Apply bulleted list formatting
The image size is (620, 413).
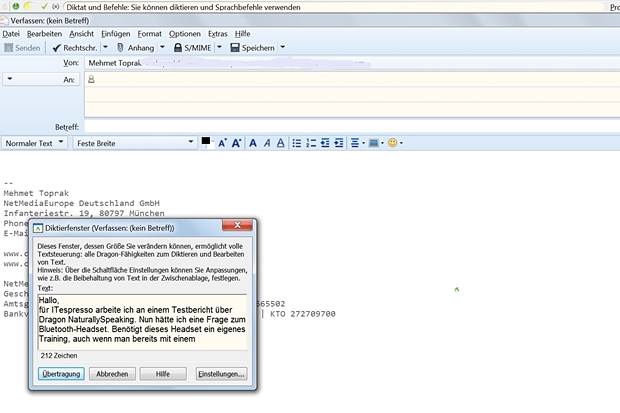point(297,143)
